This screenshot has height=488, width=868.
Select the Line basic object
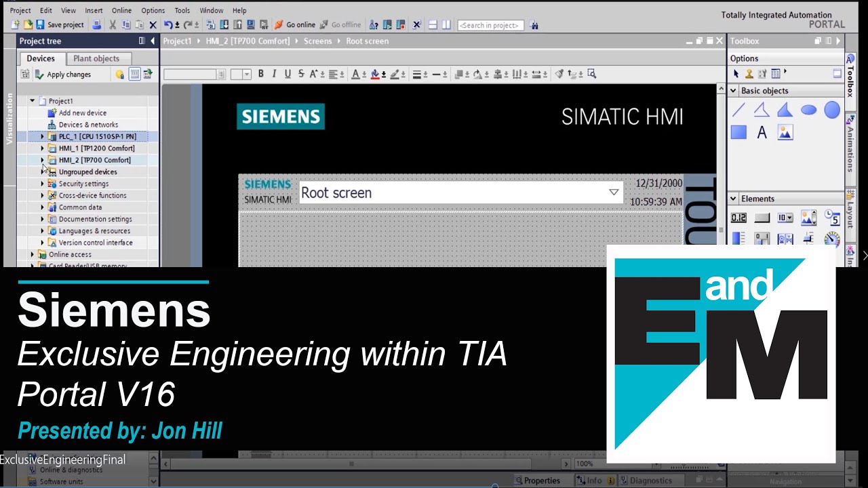click(x=738, y=110)
